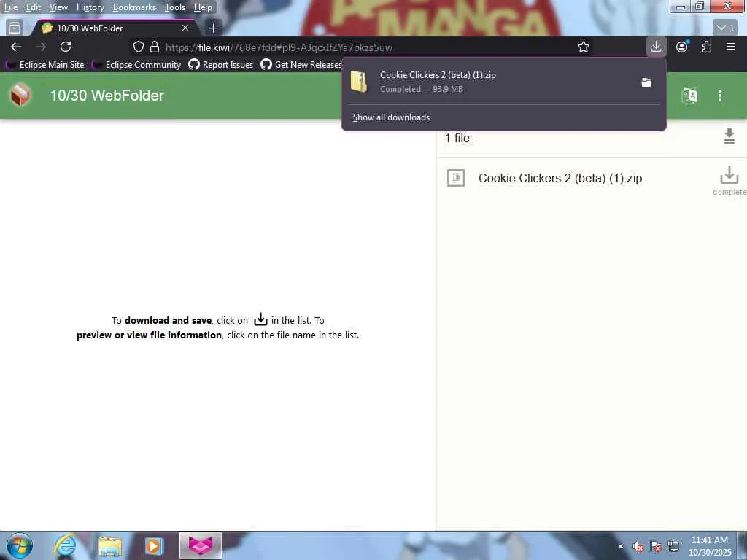Image resolution: width=747 pixels, height=560 pixels.
Task: Close the 10/30 WebFolder tab
Action: point(185,28)
